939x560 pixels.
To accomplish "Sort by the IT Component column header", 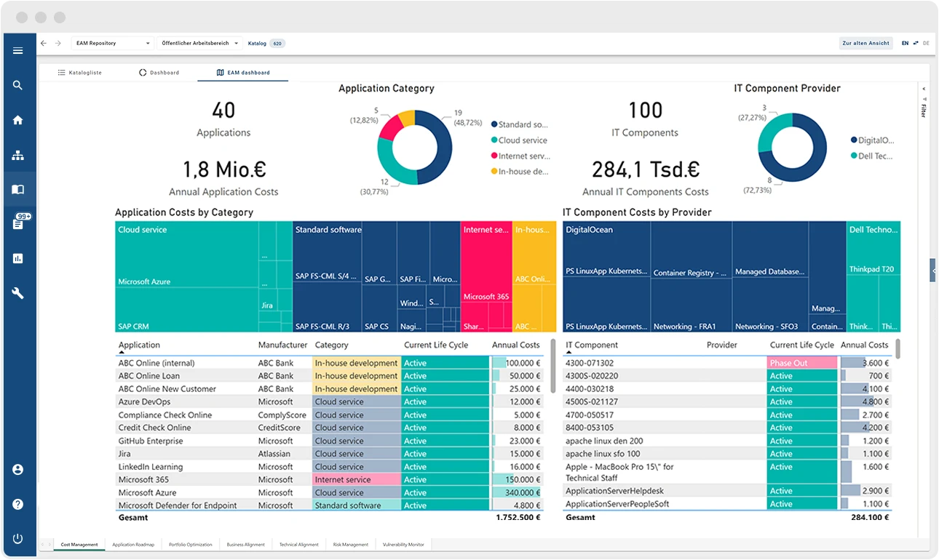I will coord(592,345).
